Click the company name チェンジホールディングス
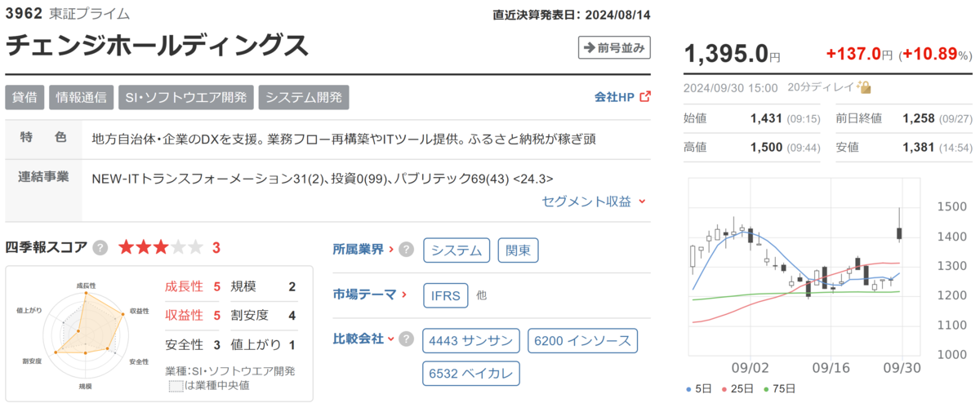 tap(158, 46)
